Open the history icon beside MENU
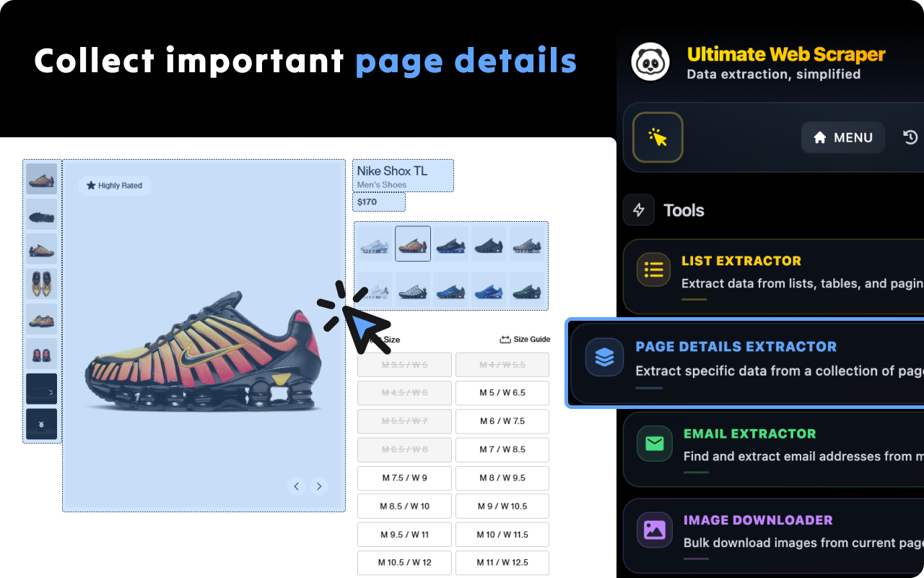The image size is (924, 578). click(910, 137)
